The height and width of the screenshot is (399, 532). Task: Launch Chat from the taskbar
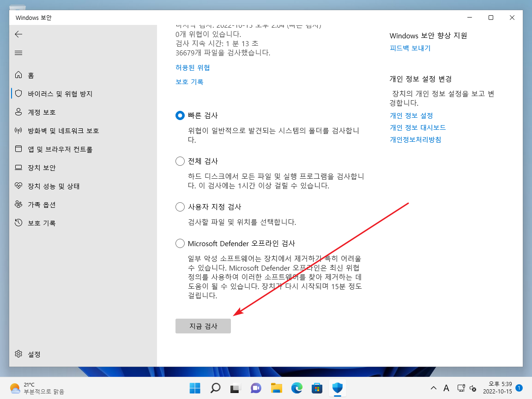pyautogui.click(x=256, y=388)
